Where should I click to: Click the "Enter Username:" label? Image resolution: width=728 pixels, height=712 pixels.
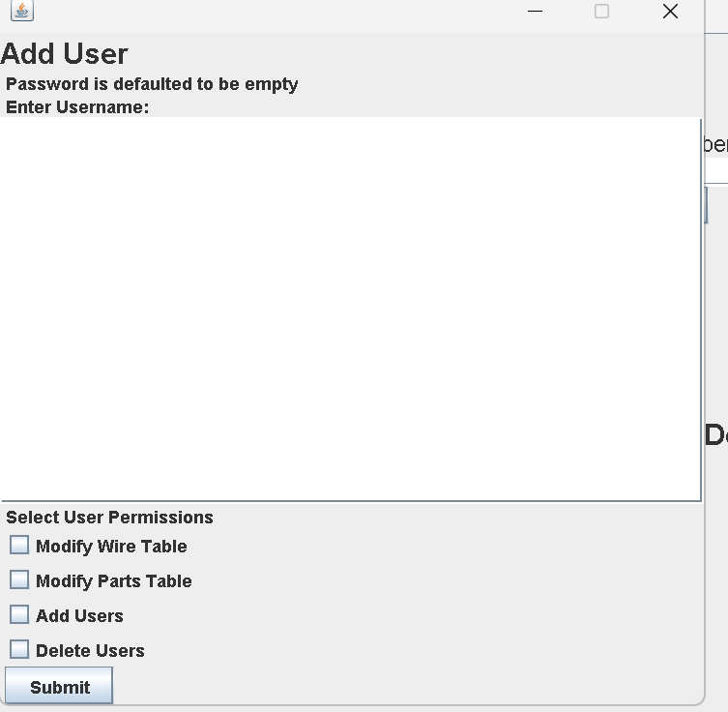[x=77, y=107]
